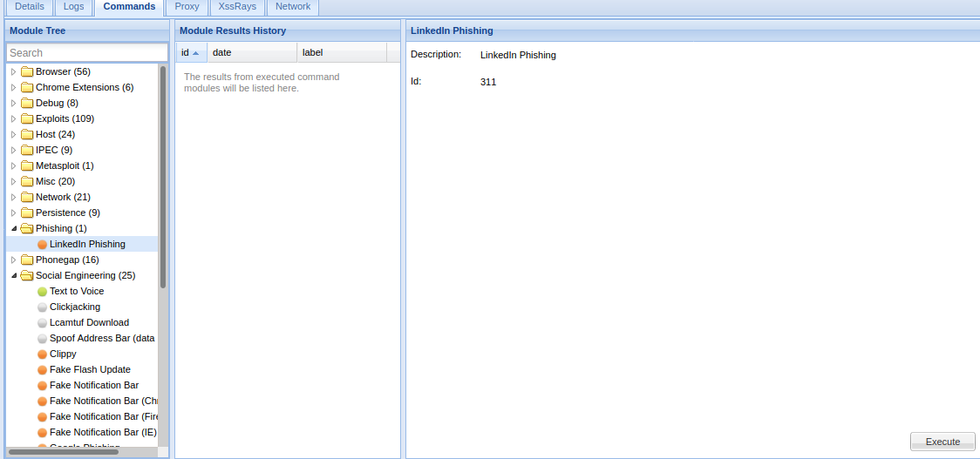The height and width of the screenshot is (459, 980).
Task: Click the Debug folder icon
Action: click(27, 103)
